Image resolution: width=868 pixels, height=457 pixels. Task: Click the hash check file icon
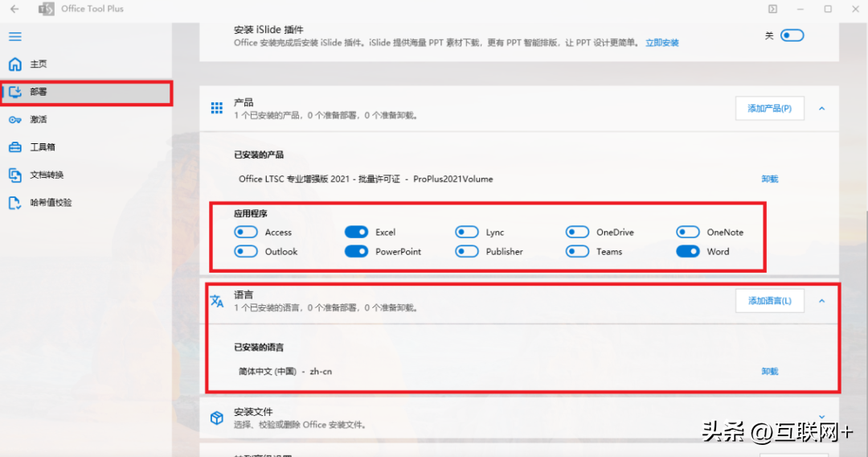pos(15,203)
